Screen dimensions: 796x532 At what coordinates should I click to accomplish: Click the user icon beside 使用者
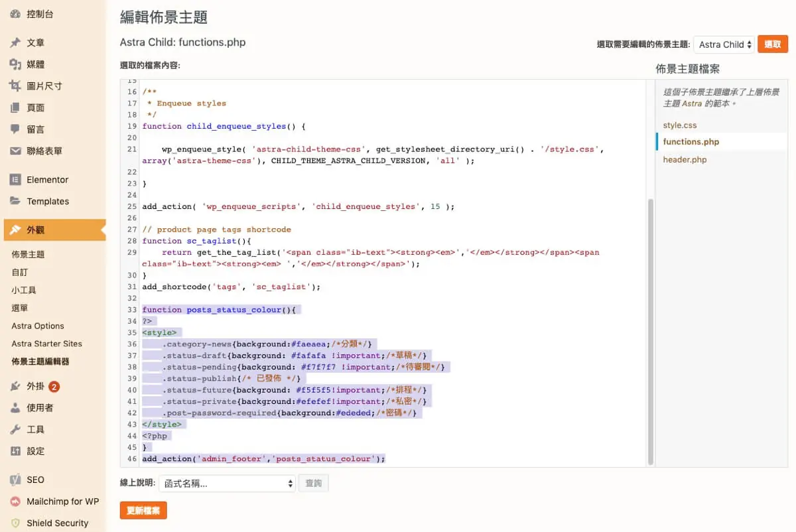tap(15, 408)
